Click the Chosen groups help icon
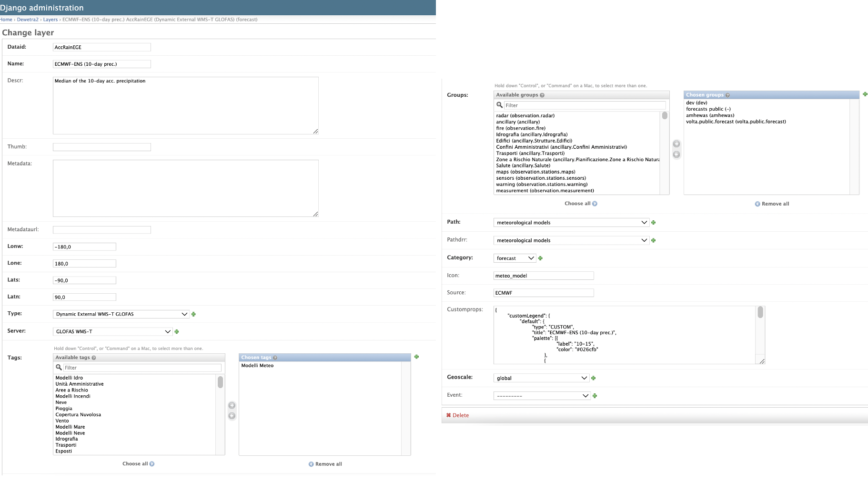The width and height of the screenshot is (868, 483). click(727, 95)
